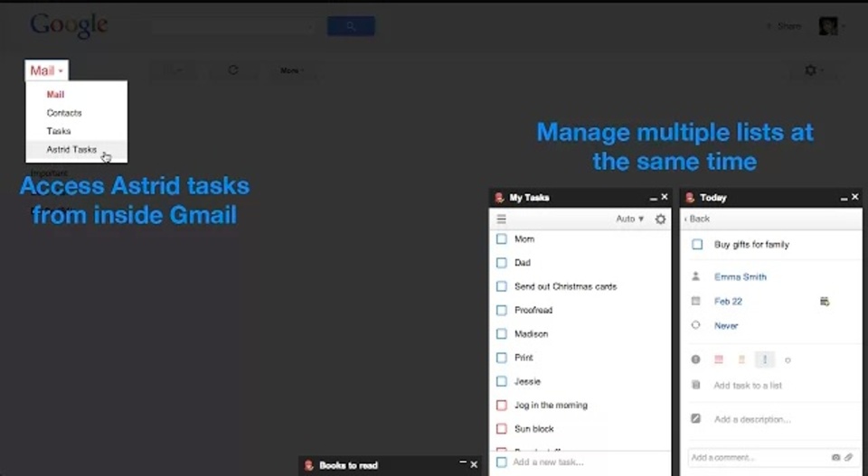Click the Buy gifts for family title
The height and width of the screenshot is (476, 868).
coord(751,245)
